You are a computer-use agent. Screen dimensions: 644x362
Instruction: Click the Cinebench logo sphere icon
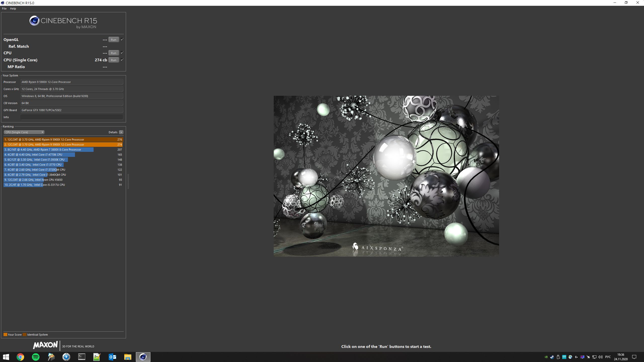(34, 21)
